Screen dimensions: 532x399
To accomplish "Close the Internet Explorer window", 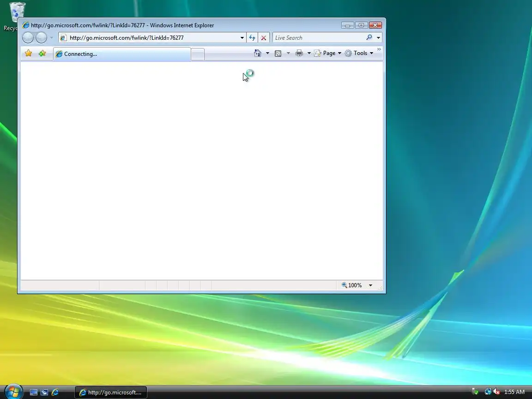I will [375, 25].
